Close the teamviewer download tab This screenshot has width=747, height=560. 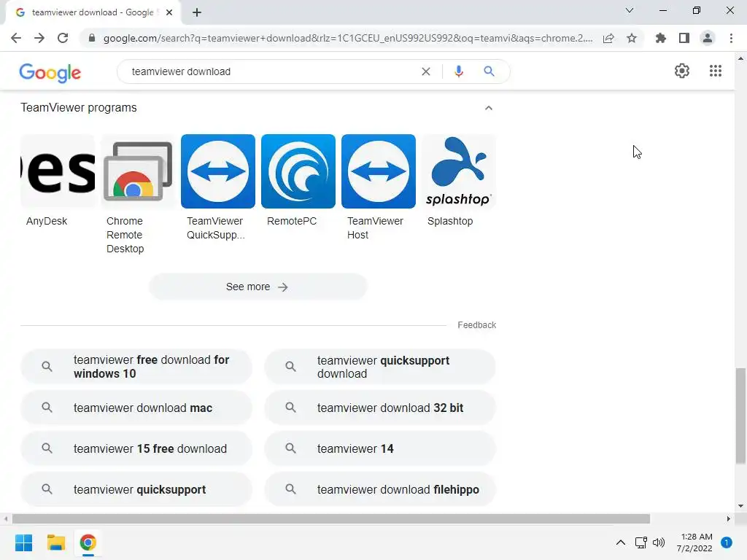coord(169,12)
